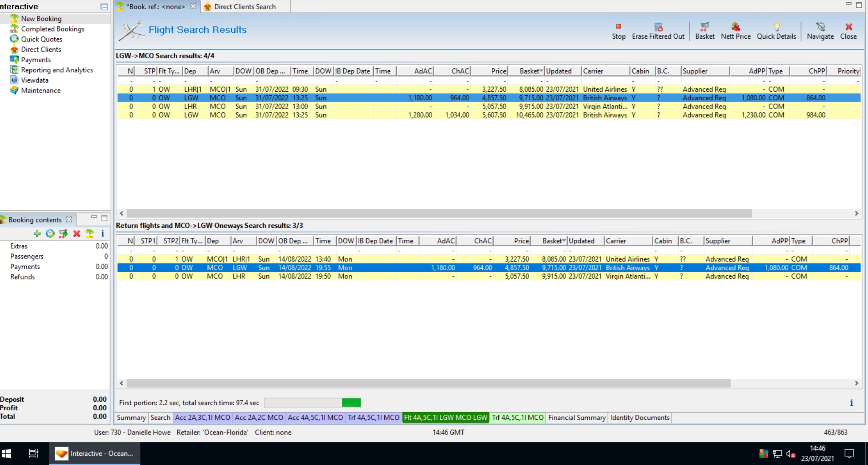
Task: Click the blue info icon beside the search progress bar
Action: (x=851, y=403)
